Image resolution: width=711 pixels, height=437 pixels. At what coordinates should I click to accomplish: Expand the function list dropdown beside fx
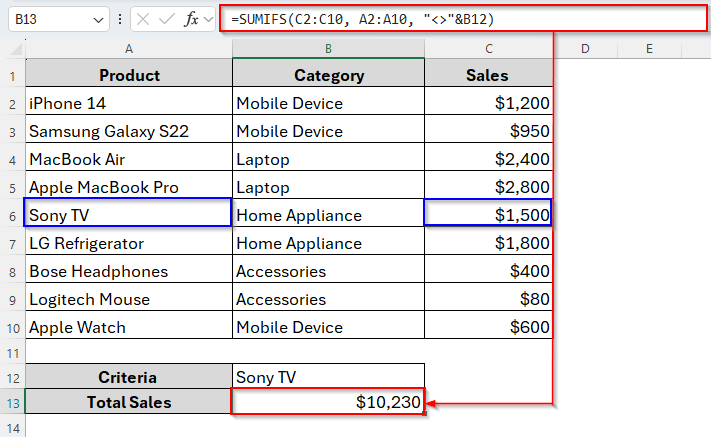coord(208,20)
